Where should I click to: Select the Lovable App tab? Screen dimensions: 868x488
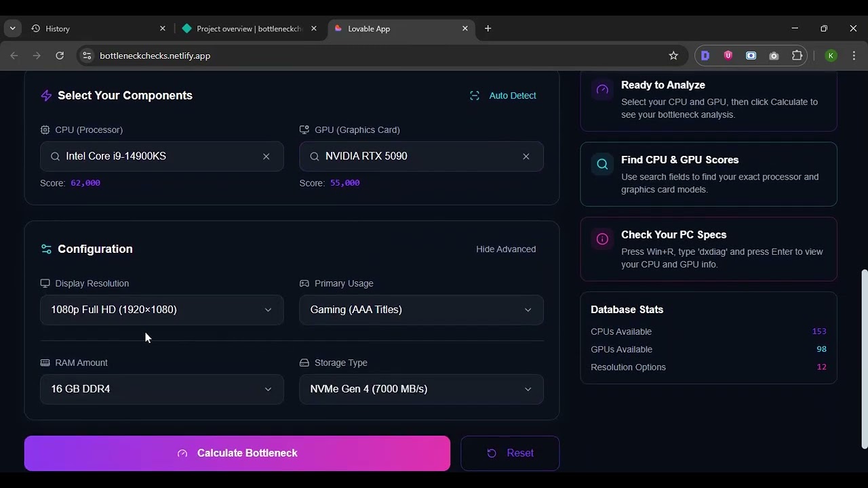tap(400, 28)
